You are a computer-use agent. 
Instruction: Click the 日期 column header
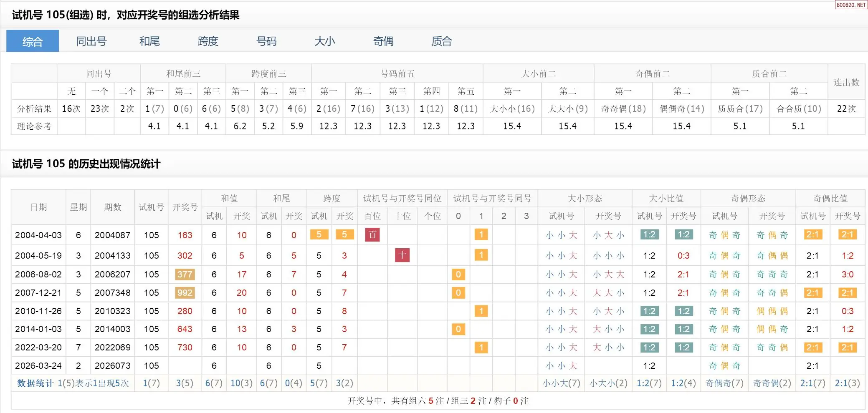pyautogui.click(x=38, y=207)
